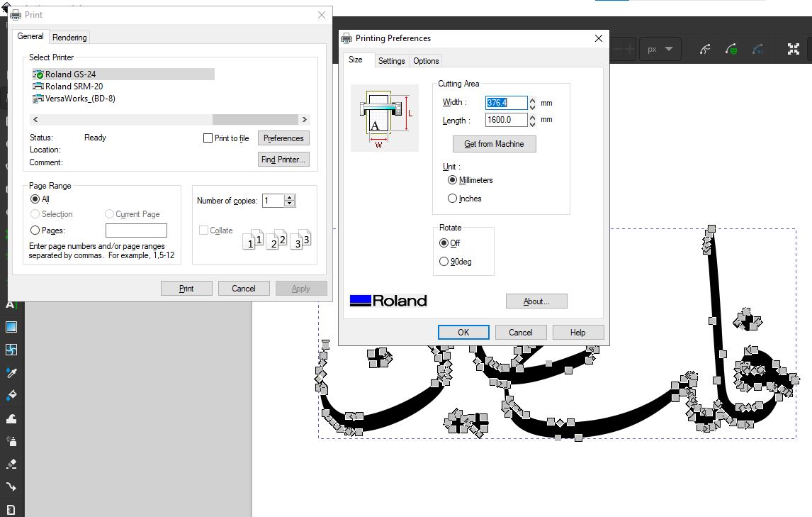This screenshot has width=812, height=517.
Task: Click printer list left scroll arrow
Action: pyautogui.click(x=35, y=120)
